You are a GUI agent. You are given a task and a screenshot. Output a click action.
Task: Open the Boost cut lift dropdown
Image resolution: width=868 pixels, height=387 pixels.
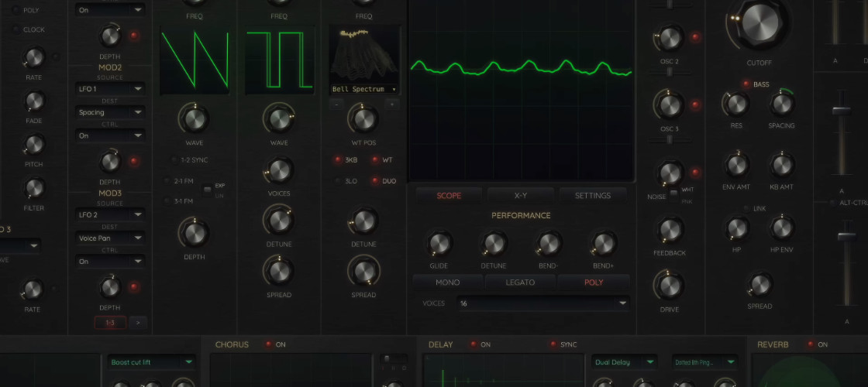click(x=152, y=362)
